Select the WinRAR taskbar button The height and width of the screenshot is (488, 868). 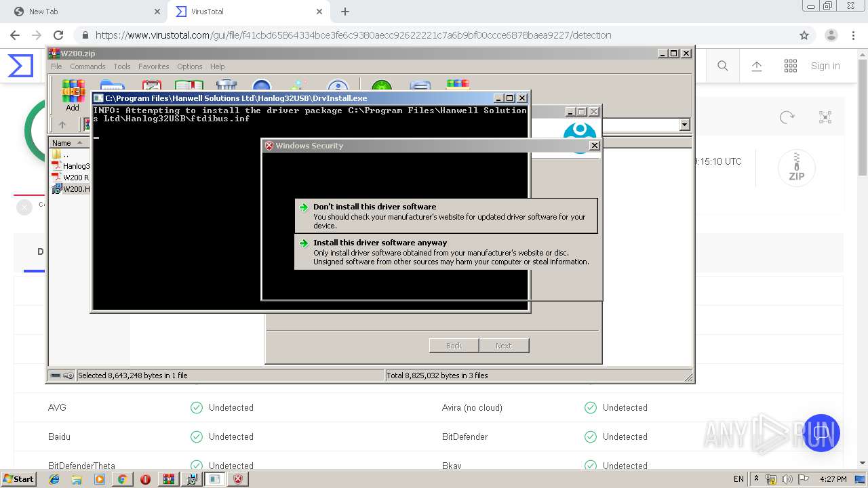169,479
